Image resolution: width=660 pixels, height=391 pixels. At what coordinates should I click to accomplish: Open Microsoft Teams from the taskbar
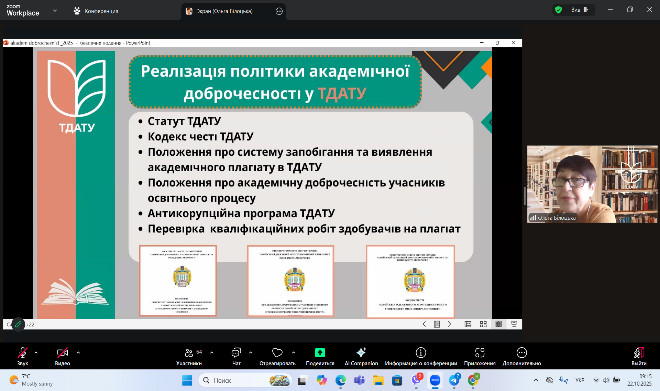(359, 380)
